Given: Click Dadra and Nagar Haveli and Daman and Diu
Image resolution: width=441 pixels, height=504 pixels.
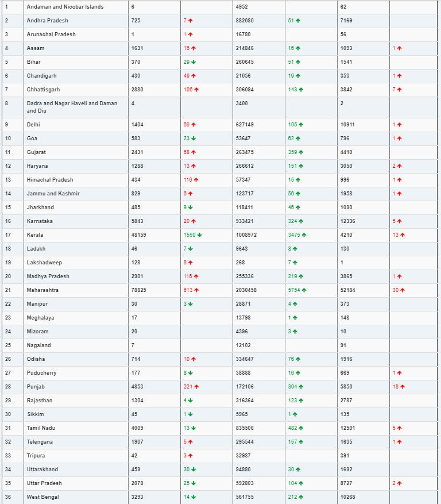Looking at the screenshot, I should (x=72, y=107).
